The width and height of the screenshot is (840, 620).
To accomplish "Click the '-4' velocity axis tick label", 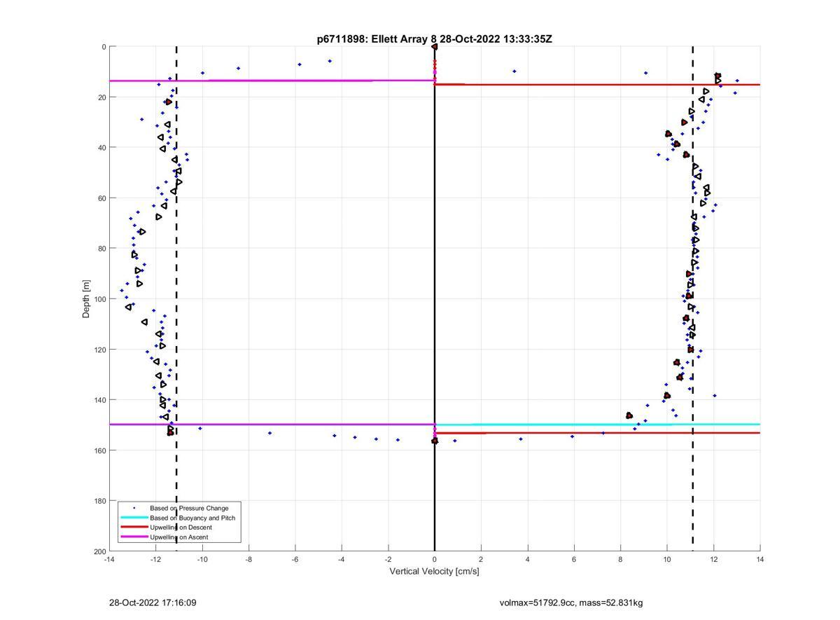I will coord(342,559).
